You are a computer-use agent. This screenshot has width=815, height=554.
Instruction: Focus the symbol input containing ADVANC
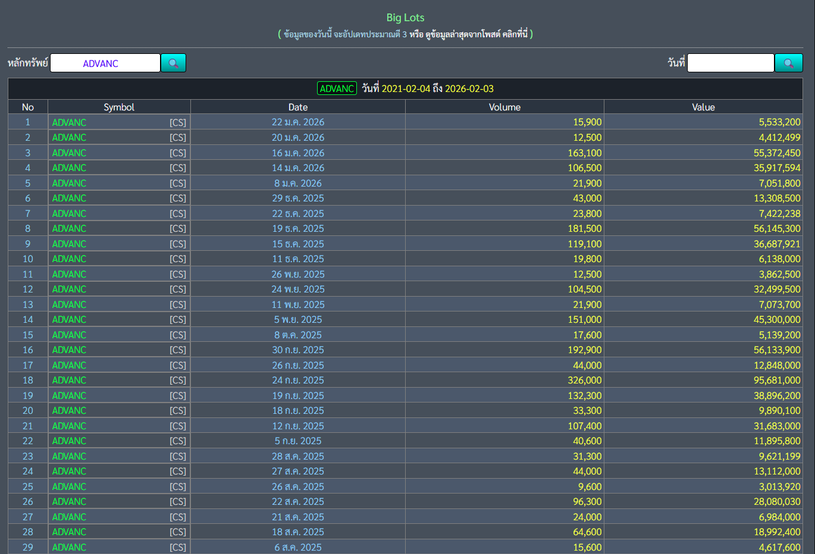click(105, 63)
